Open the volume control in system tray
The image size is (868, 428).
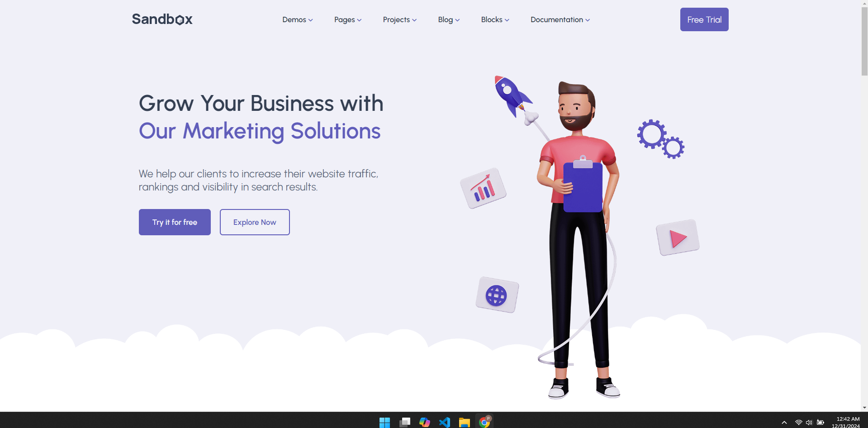809,423
